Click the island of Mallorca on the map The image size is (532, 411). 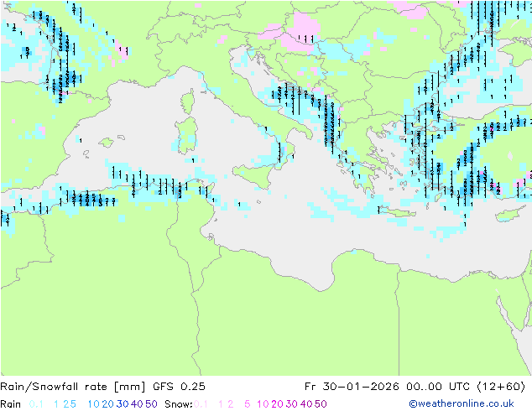coord(107,143)
